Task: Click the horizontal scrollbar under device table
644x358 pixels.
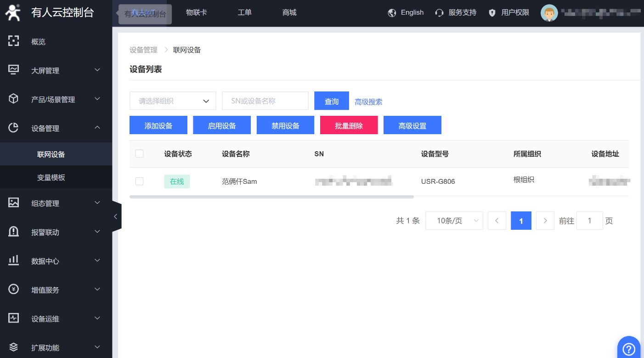Action: pos(271,197)
